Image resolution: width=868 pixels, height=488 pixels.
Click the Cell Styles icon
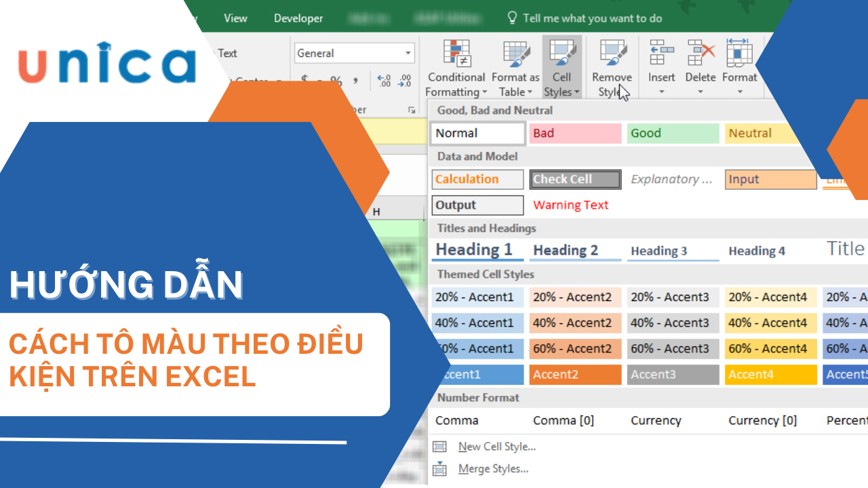click(561, 54)
